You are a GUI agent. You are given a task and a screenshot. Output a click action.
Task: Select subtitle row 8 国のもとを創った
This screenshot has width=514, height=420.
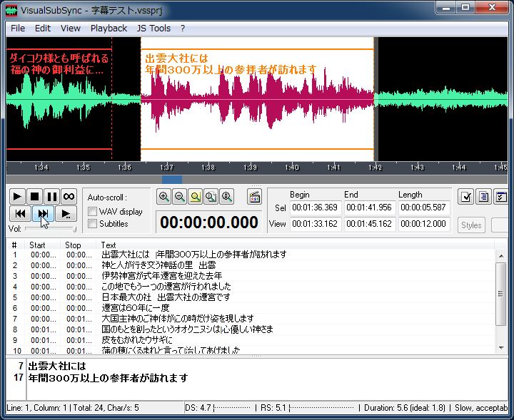tap(251, 329)
